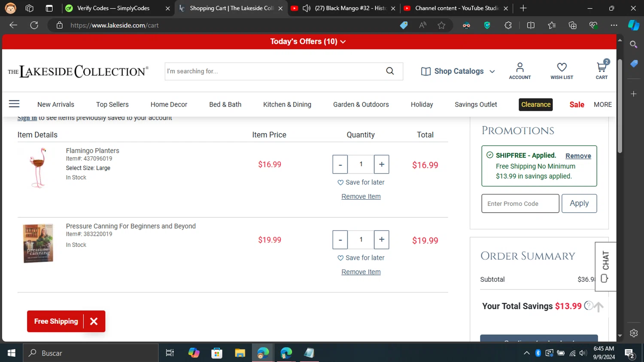This screenshot has width=644, height=362.
Task: Remove Pressure Canning item
Action: [361, 272]
